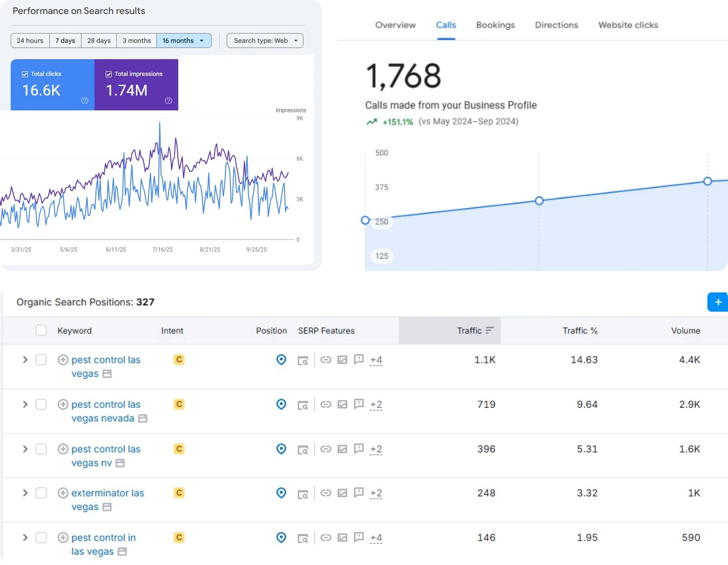This screenshot has height=565, width=728.
Task: Click location pin in exterminator las vegas row
Action: coord(281,493)
